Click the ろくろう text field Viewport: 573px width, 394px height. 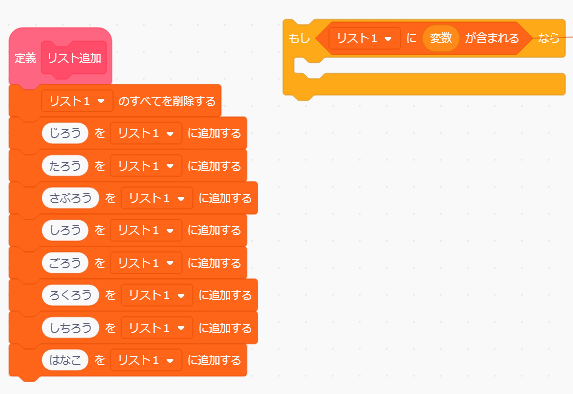click(x=71, y=295)
